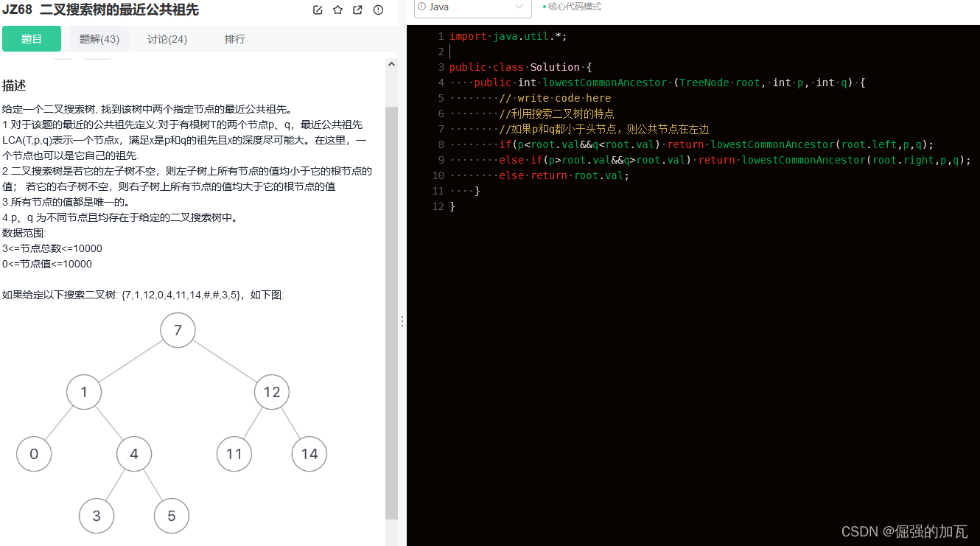980x546 pixels.
Task: Click the text 3<=节点总数<=10000
Action: 52,248
